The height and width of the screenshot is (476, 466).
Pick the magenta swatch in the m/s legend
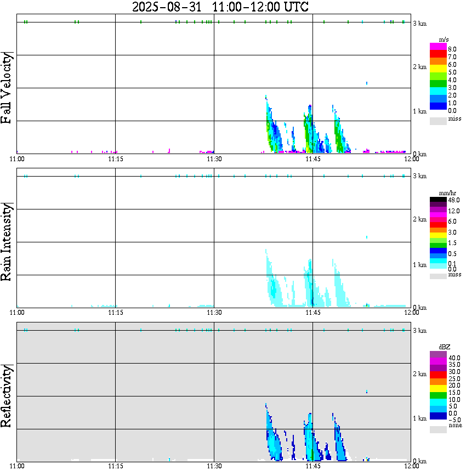[438, 47]
